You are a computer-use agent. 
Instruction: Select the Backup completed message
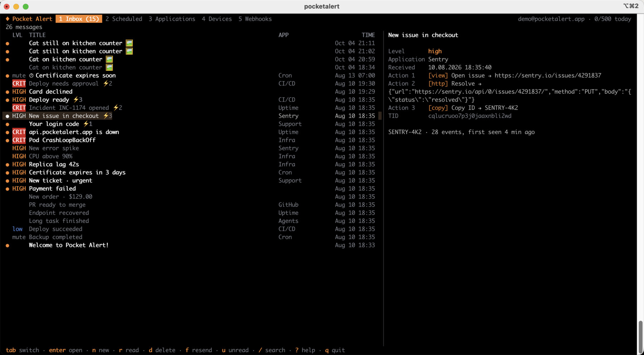[x=191, y=237]
